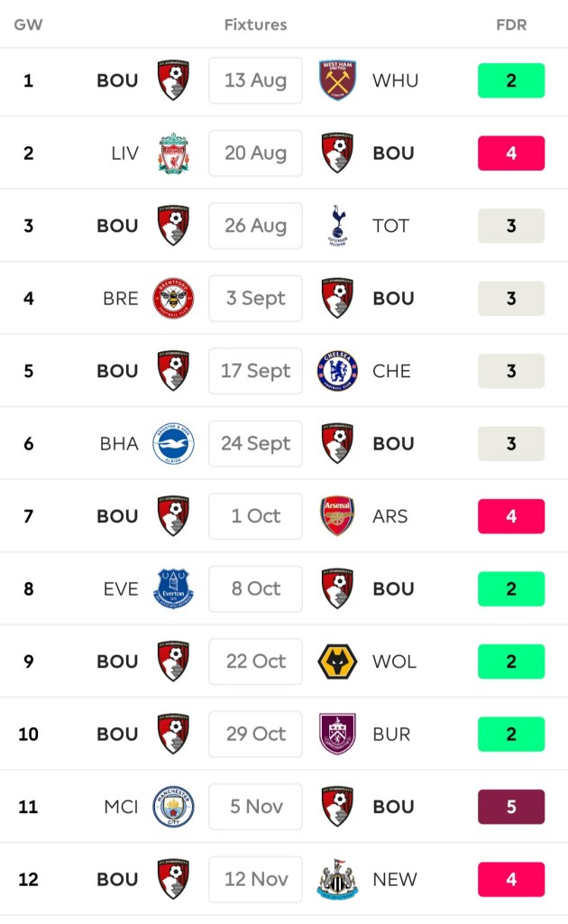Click the Liverpool club crest
This screenshot has height=924, width=568.
coord(173,153)
